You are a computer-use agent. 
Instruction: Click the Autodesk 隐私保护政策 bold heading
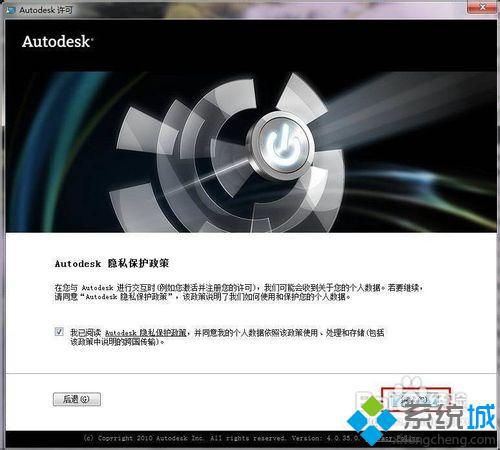click(x=112, y=263)
